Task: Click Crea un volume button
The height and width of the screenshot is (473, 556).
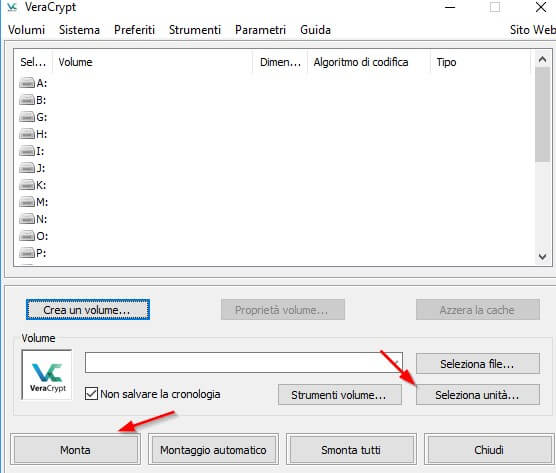Action: tap(88, 310)
